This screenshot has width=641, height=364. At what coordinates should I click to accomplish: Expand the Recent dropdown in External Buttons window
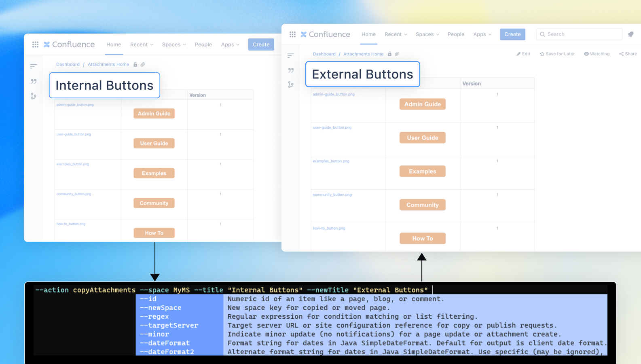[x=396, y=34]
